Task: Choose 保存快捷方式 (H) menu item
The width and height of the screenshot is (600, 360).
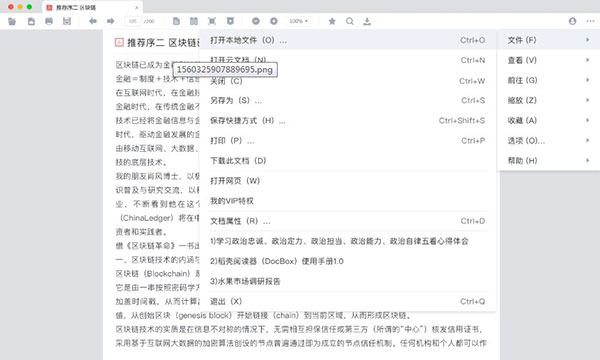Action: pyautogui.click(x=347, y=121)
